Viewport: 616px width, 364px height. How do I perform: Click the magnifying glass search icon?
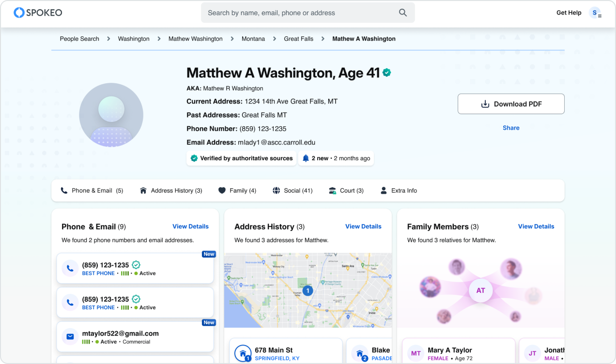tap(402, 13)
